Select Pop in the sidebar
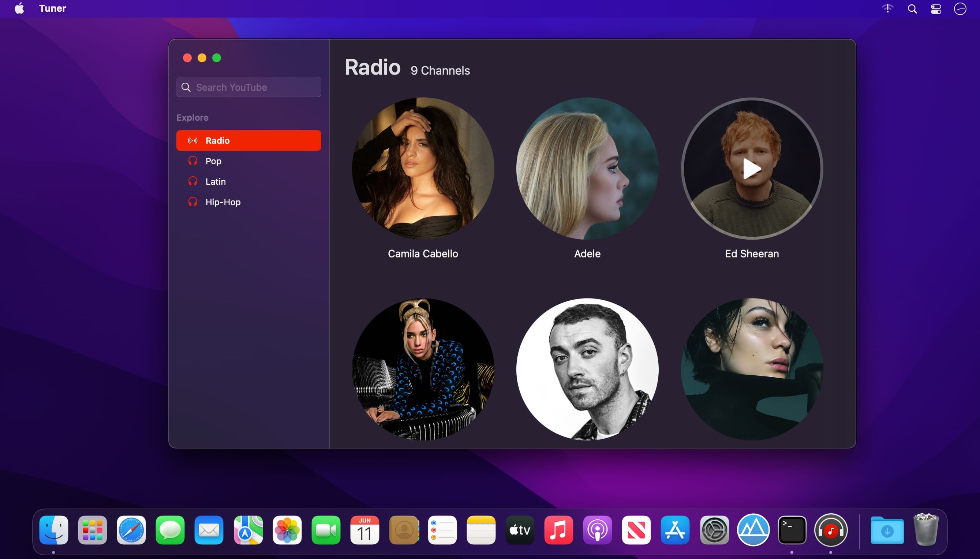The image size is (980, 559). [249, 161]
